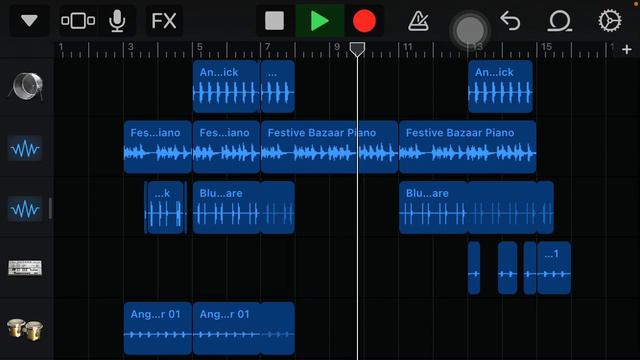Select the first Fes...iano region at bar 3
640x360 pixels.
[x=158, y=147]
